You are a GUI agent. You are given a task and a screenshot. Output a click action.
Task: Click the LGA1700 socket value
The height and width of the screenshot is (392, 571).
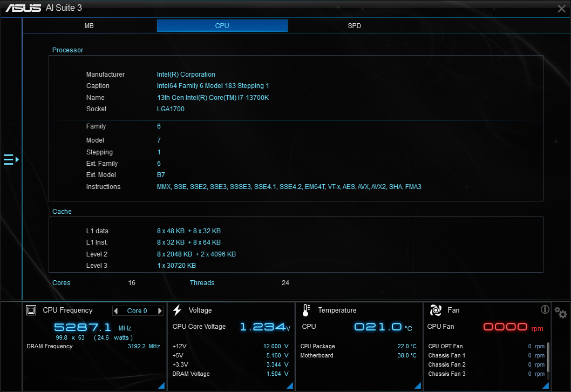click(171, 109)
